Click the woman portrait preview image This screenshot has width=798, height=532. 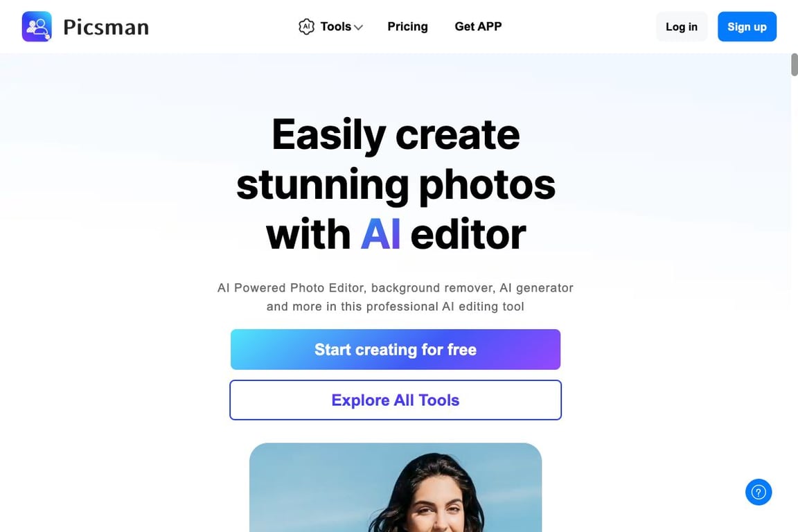click(x=396, y=487)
